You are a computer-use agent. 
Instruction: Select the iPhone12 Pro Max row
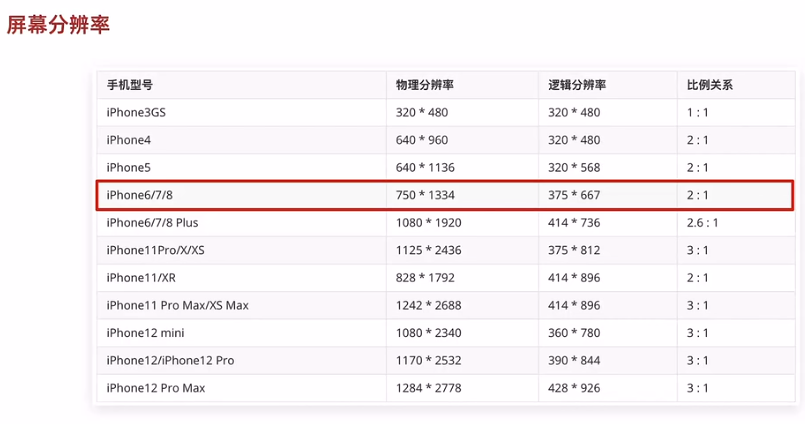tap(155, 387)
